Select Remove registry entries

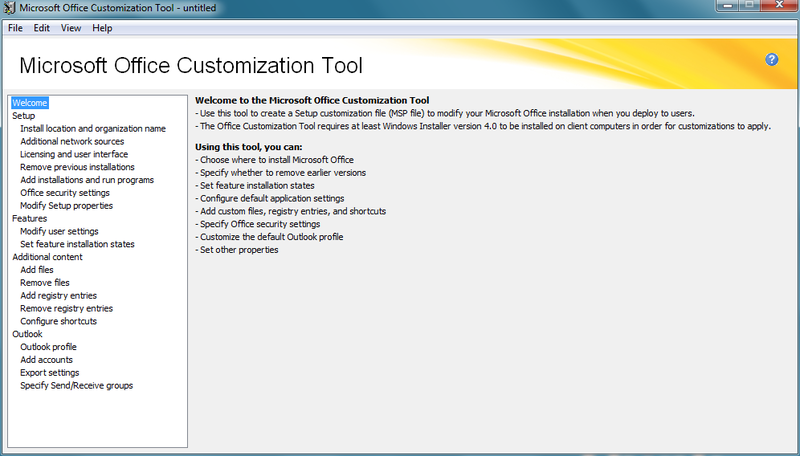(66, 308)
